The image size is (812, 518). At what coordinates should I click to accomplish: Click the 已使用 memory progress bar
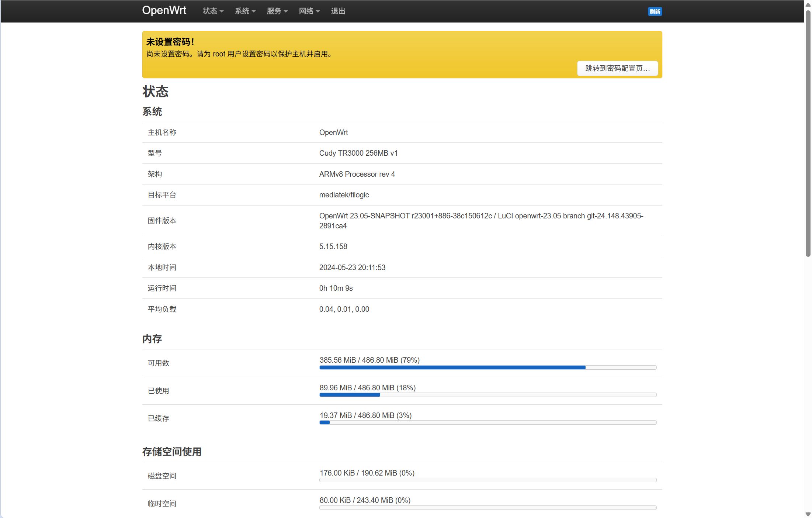(x=488, y=395)
